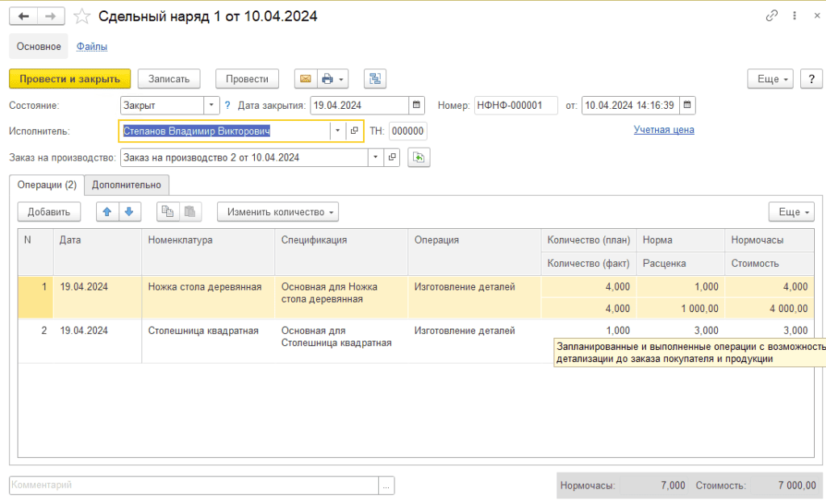Screen dimensions: 826x504
Task: Click Нормочасы column header
Action: tap(770, 240)
